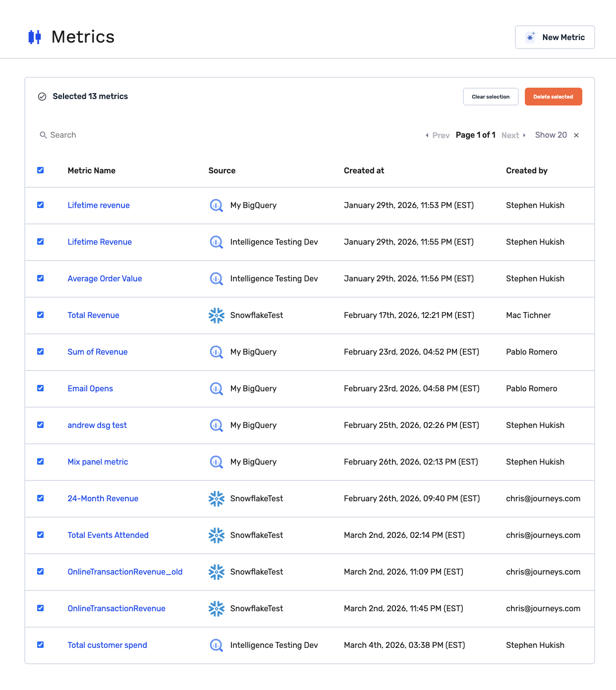616x690 pixels.
Task: Uncheck the OnlineTransactionRevenue_old checkbox
Action: [41, 572]
